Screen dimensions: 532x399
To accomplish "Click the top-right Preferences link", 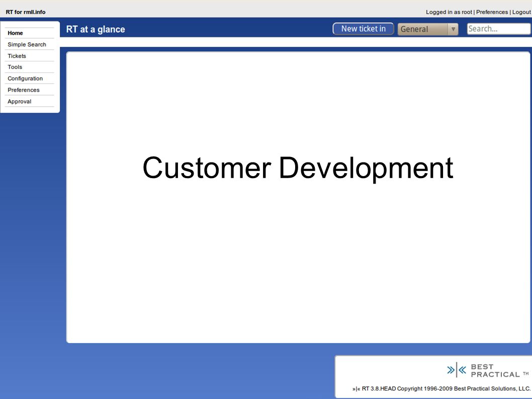I will [492, 12].
